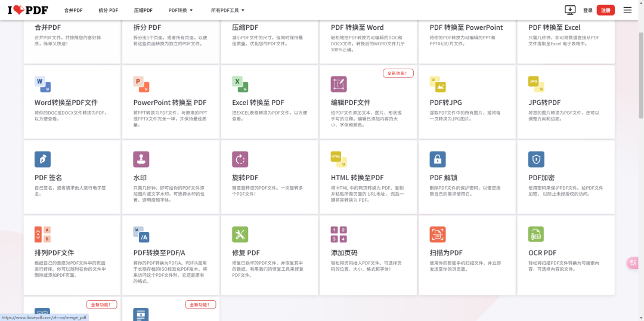Click HTML 转换至PDF title text
Viewport: 644px width, 321px height.
[357, 178]
